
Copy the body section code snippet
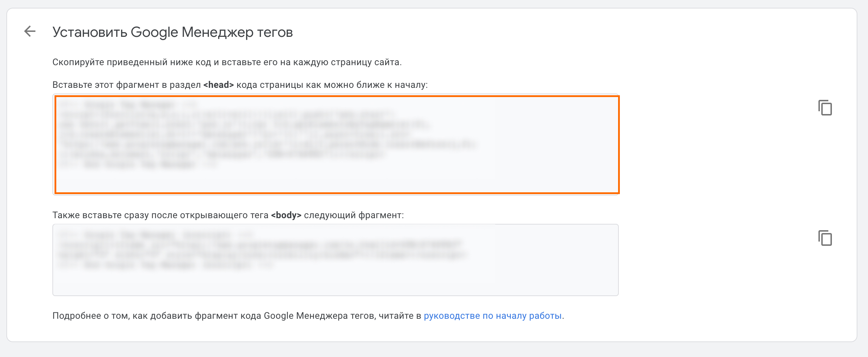click(x=825, y=238)
